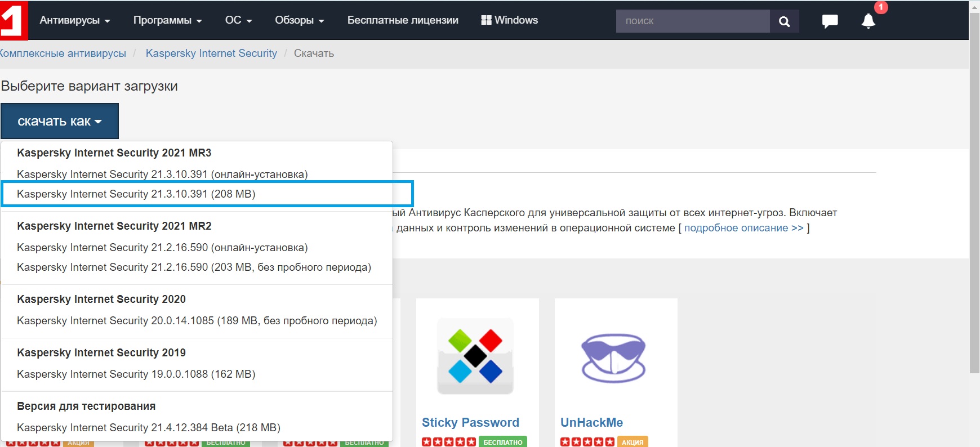Viewport: 980px width, 447px height.
Task: Click the search magnifier button
Action: pyautogui.click(x=784, y=21)
